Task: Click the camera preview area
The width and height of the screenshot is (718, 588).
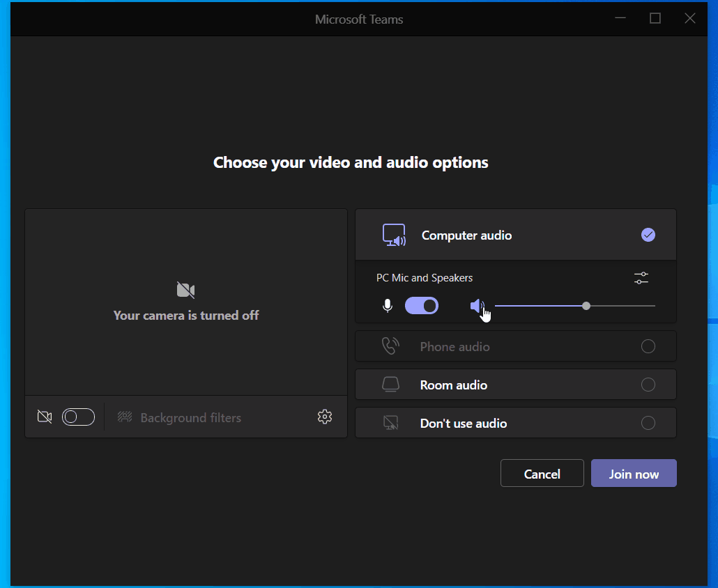Action: click(186, 302)
